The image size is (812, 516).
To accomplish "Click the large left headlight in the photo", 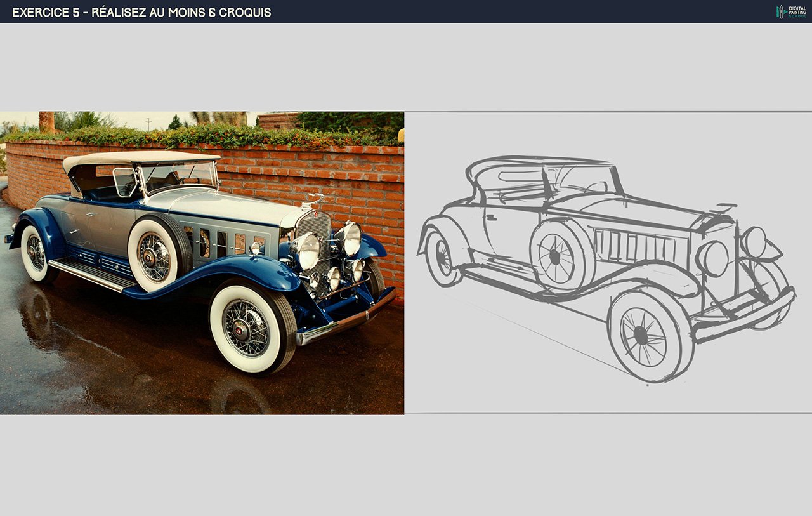I will point(306,249).
